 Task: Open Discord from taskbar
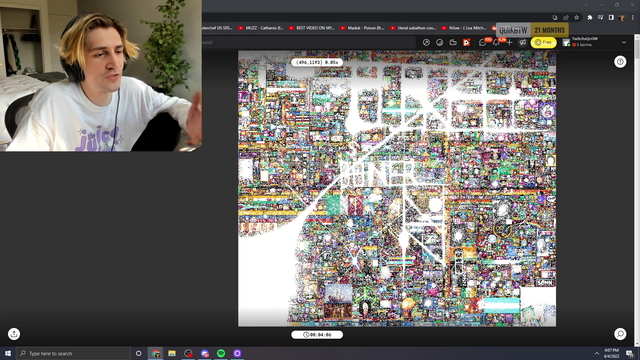click(204, 353)
